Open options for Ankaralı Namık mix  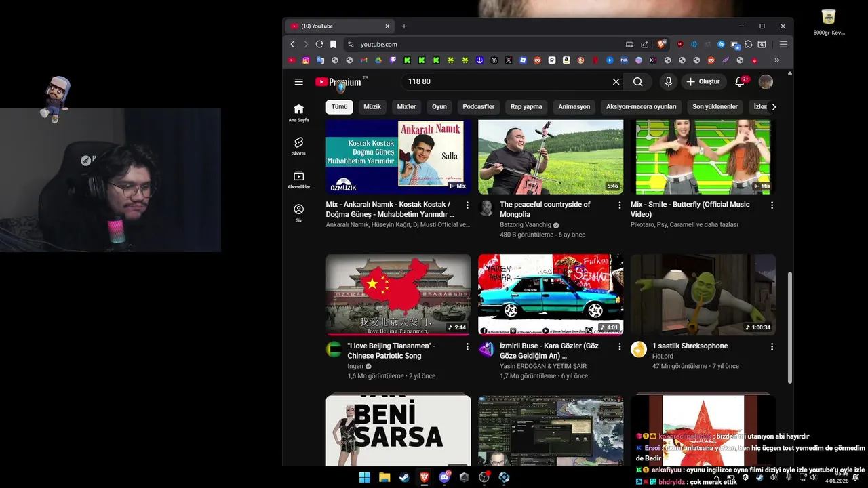(467, 205)
